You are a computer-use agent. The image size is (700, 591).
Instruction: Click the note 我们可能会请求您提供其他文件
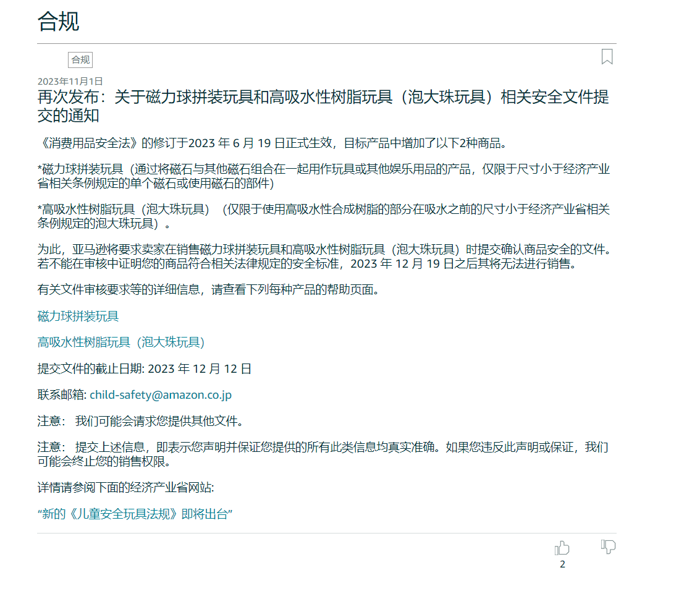click(x=140, y=422)
